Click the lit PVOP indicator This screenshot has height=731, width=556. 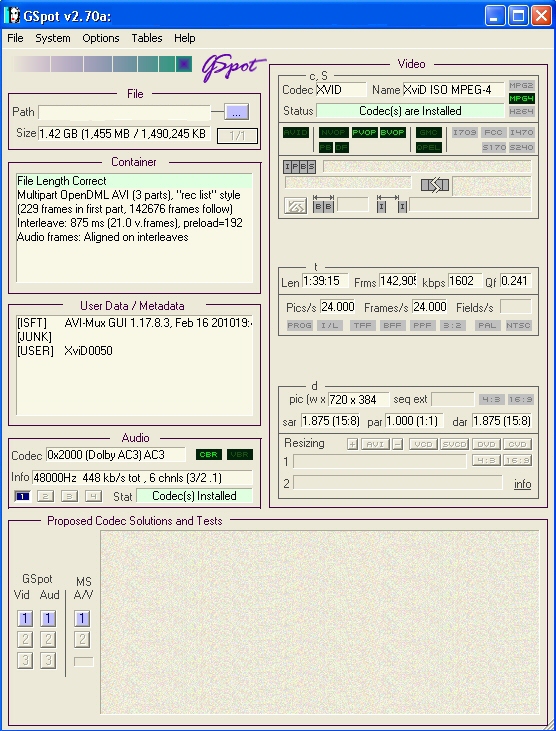click(x=364, y=133)
